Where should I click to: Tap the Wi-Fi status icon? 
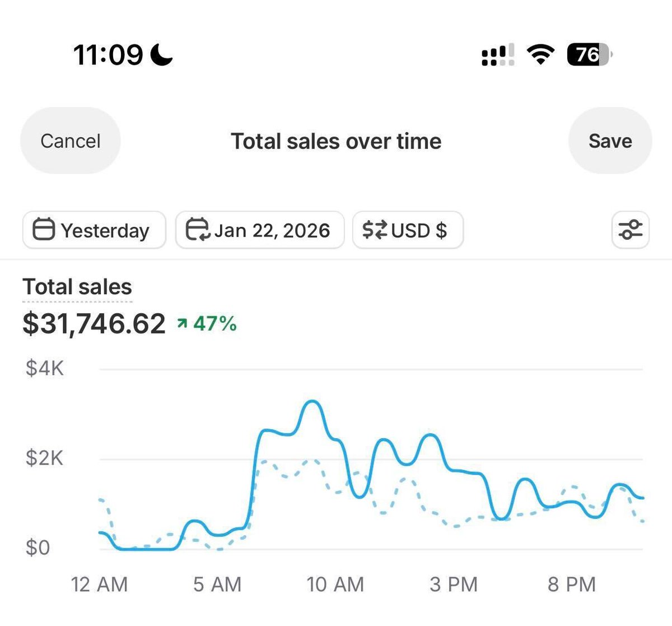click(540, 54)
